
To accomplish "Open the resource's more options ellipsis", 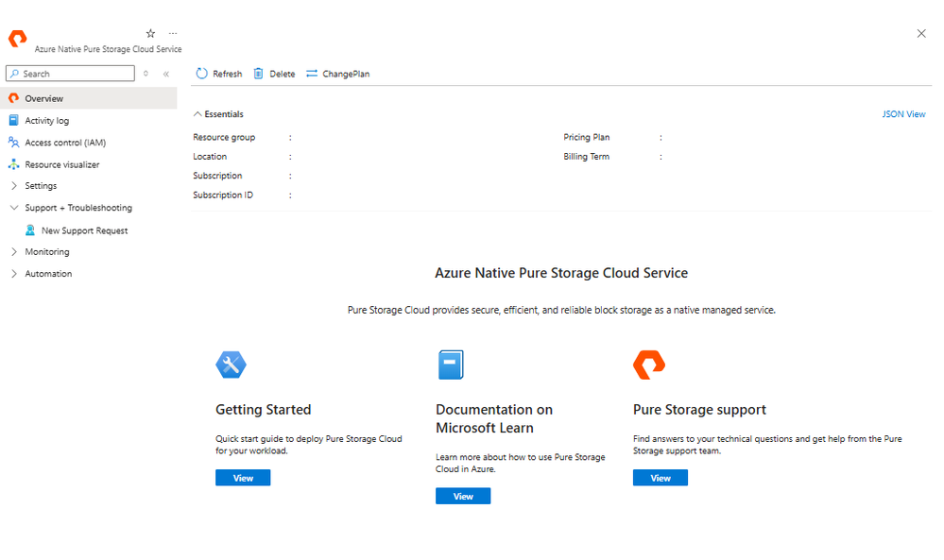I will [x=172, y=33].
